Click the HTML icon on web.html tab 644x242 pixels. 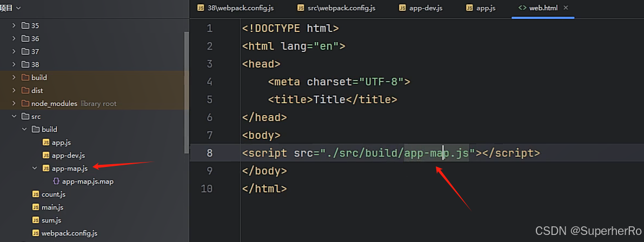(522, 8)
